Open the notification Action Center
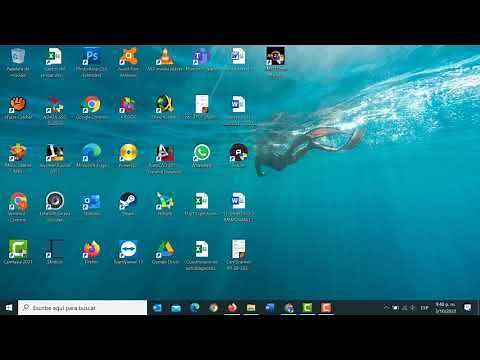Image resolution: width=480 pixels, height=360 pixels. pyautogui.click(x=468, y=308)
